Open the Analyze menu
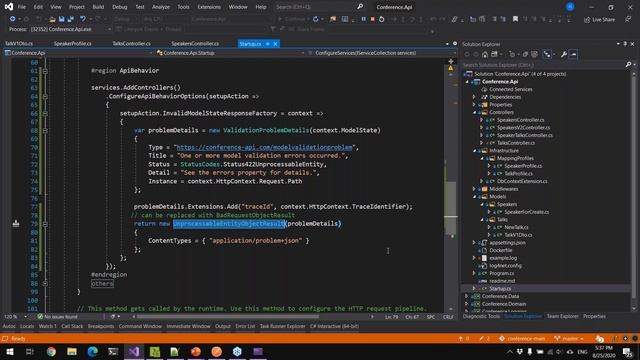This screenshot has width=640, height=360. (161, 7)
